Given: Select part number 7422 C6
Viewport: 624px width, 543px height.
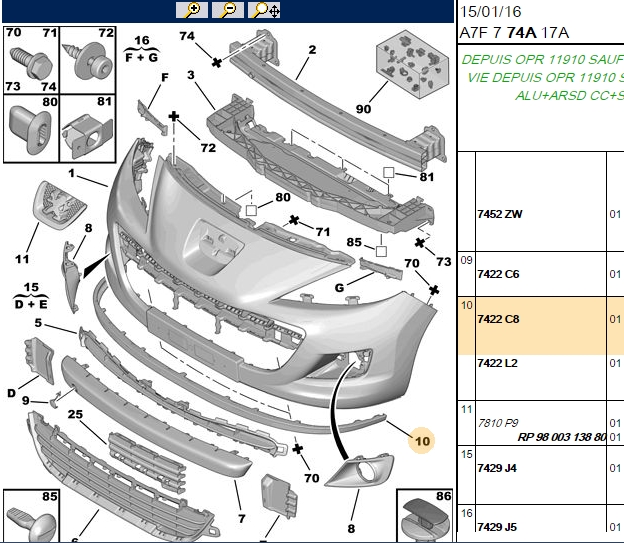Looking at the screenshot, I should (x=498, y=274).
